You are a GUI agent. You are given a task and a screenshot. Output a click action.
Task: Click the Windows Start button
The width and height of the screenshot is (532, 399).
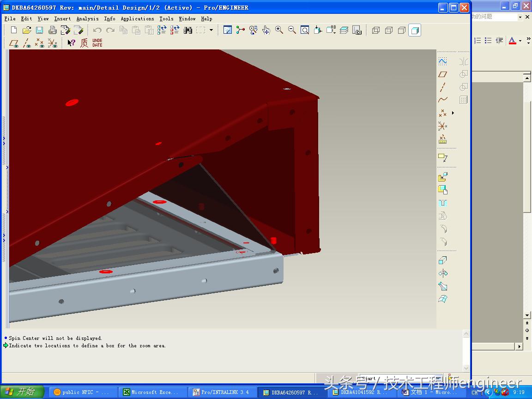click(x=22, y=392)
